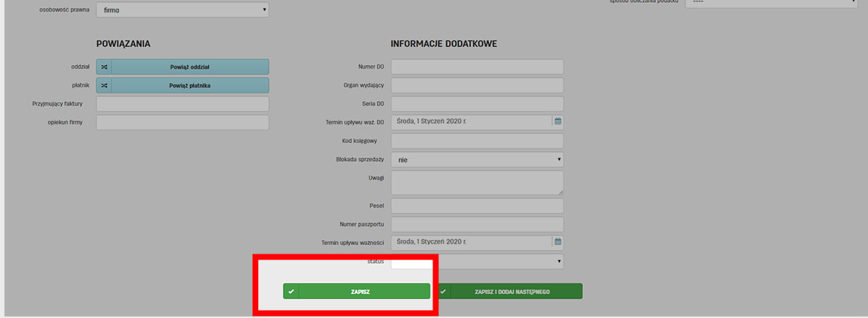Image resolution: width=868 pixels, height=318 pixels.
Task: Focus the Numer DO input field
Action: click(477, 66)
